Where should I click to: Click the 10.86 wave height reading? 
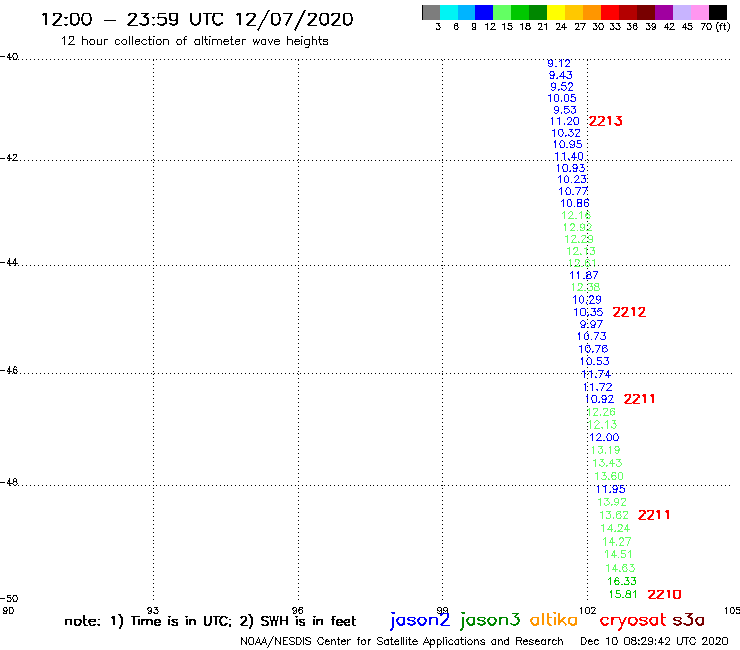point(575,203)
